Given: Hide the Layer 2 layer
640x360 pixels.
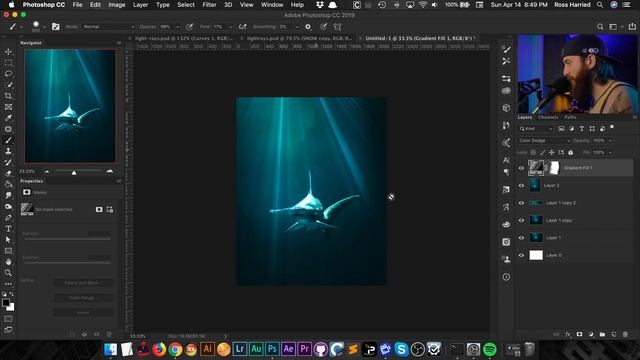Looking at the screenshot, I should pyautogui.click(x=521, y=185).
